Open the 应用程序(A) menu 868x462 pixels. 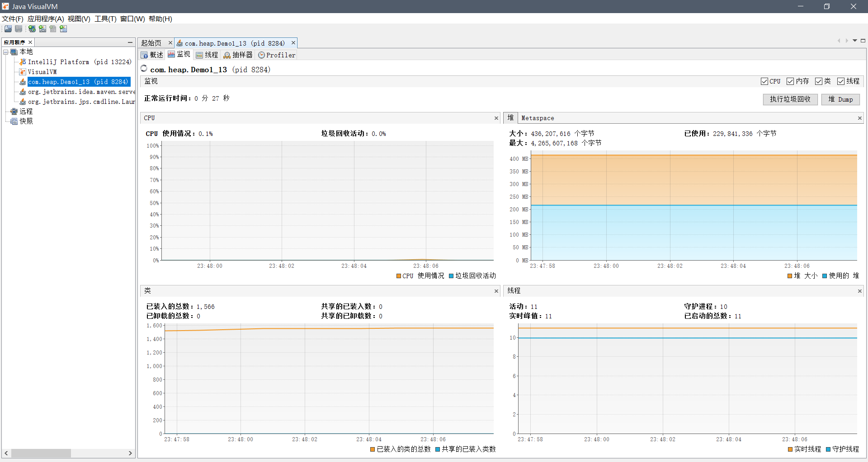click(x=46, y=19)
